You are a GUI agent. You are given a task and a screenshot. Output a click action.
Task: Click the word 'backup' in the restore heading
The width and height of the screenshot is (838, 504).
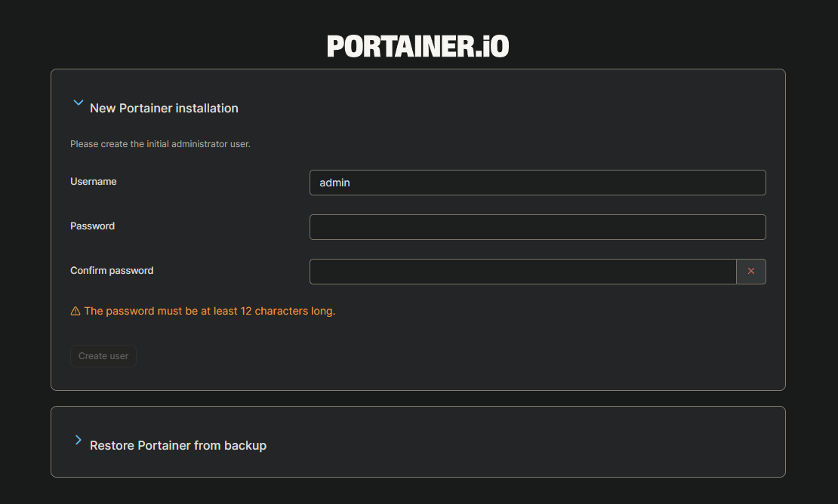245,446
